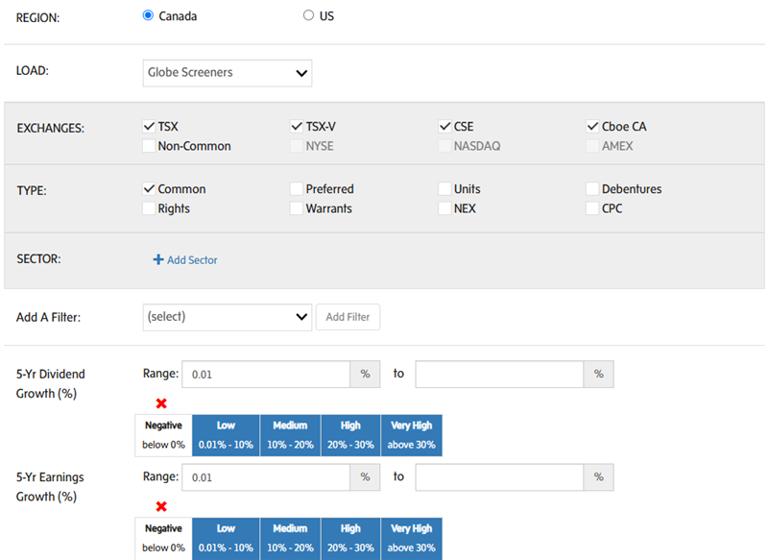
Task: Open the Add A Filter select dropdown
Action: coord(227,317)
